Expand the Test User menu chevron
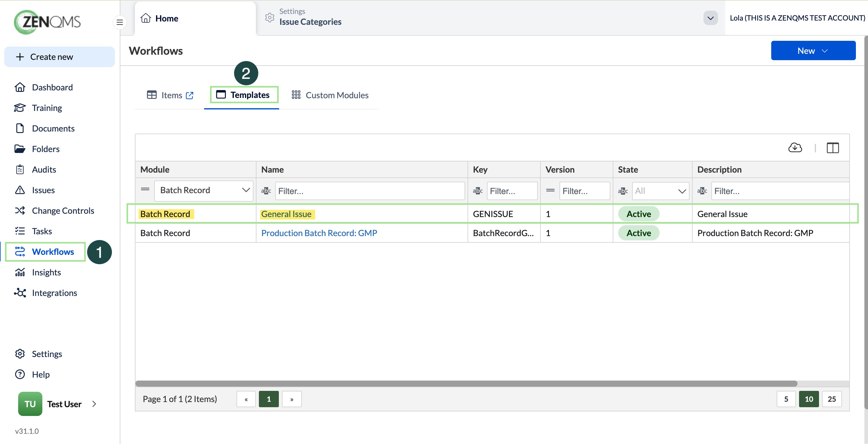The width and height of the screenshot is (868, 448). click(x=94, y=404)
